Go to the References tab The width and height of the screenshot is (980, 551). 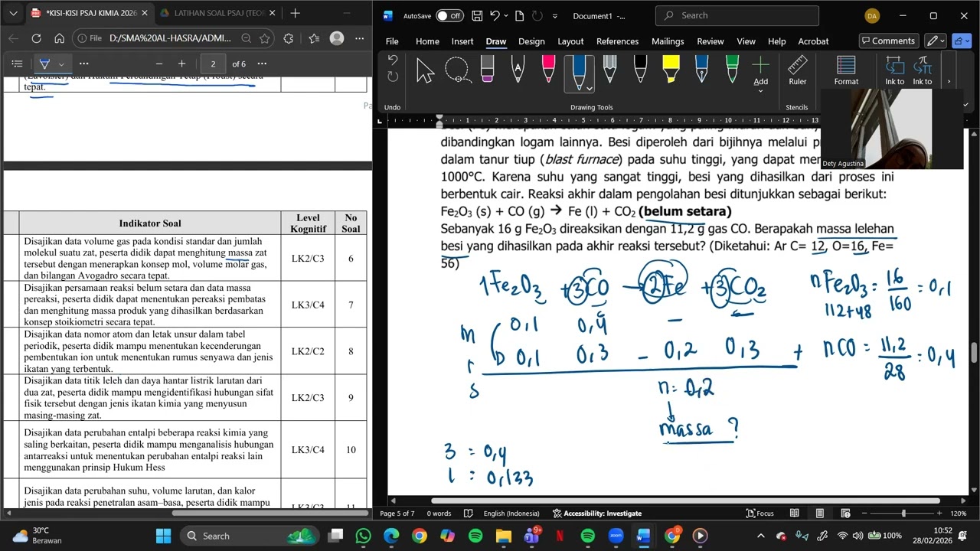tap(617, 41)
